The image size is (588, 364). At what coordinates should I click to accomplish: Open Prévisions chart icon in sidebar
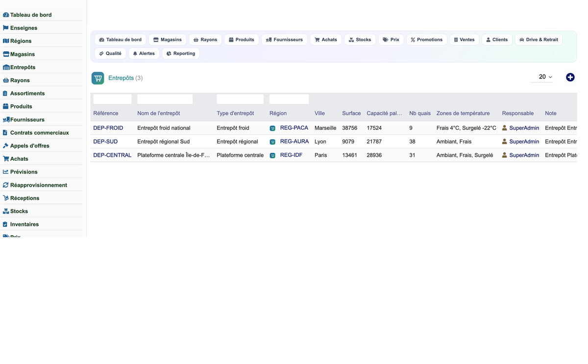tap(6, 172)
